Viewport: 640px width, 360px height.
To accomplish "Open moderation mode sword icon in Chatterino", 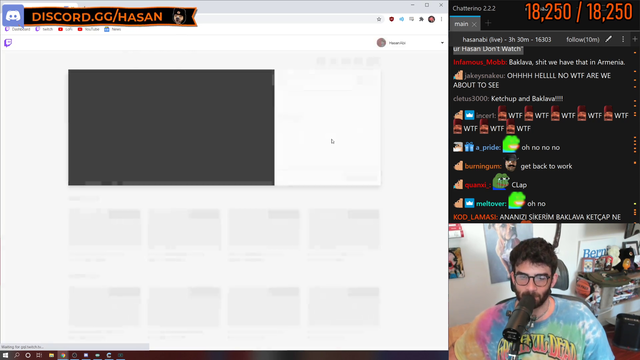I will [x=609, y=39].
